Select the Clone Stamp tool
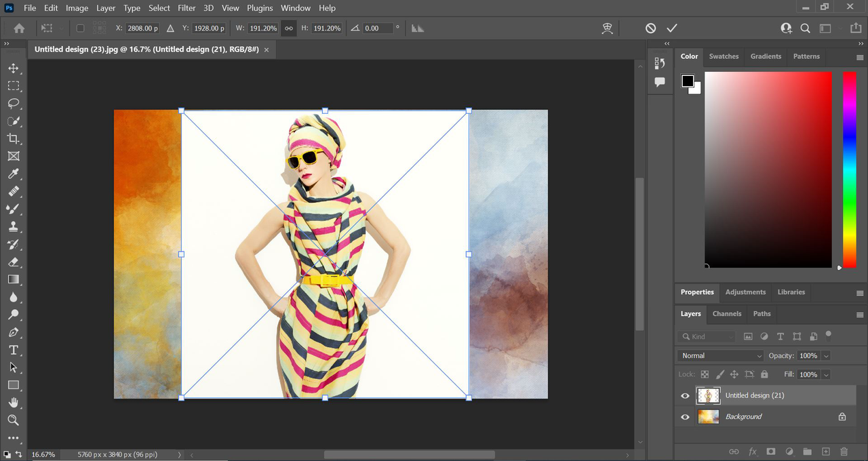Screen dimensions: 868x461 tap(13, 227)
